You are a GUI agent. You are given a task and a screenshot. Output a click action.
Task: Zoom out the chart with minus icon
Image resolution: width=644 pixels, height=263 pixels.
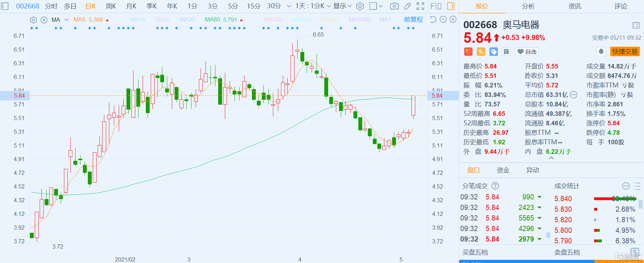[x=443, y=20]
